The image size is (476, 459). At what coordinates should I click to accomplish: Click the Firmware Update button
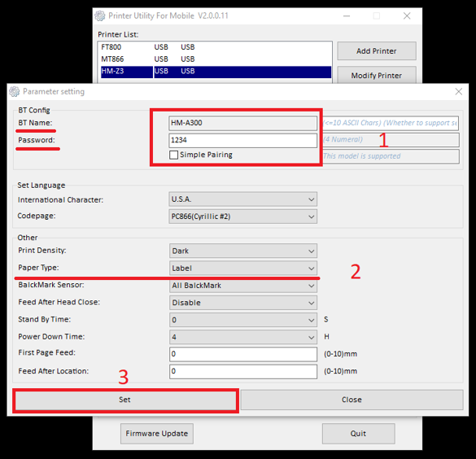pos(157,434)
